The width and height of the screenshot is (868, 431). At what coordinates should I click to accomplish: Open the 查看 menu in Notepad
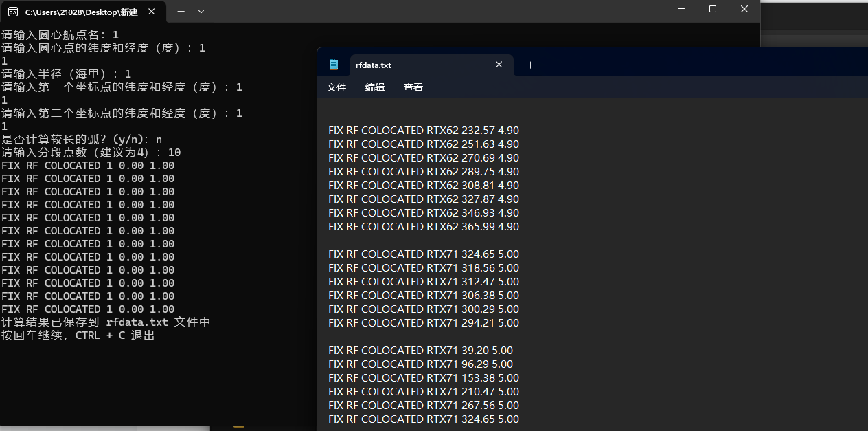[x=413, y=87]
